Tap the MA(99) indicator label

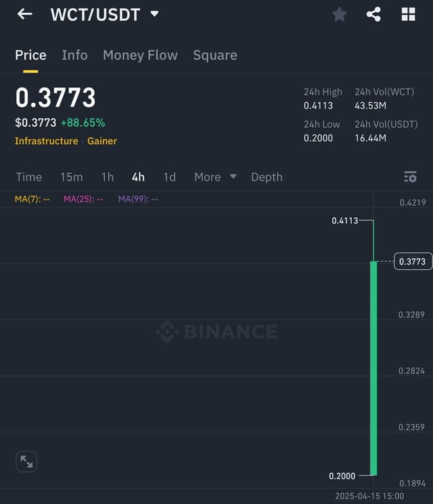(138, 199)
